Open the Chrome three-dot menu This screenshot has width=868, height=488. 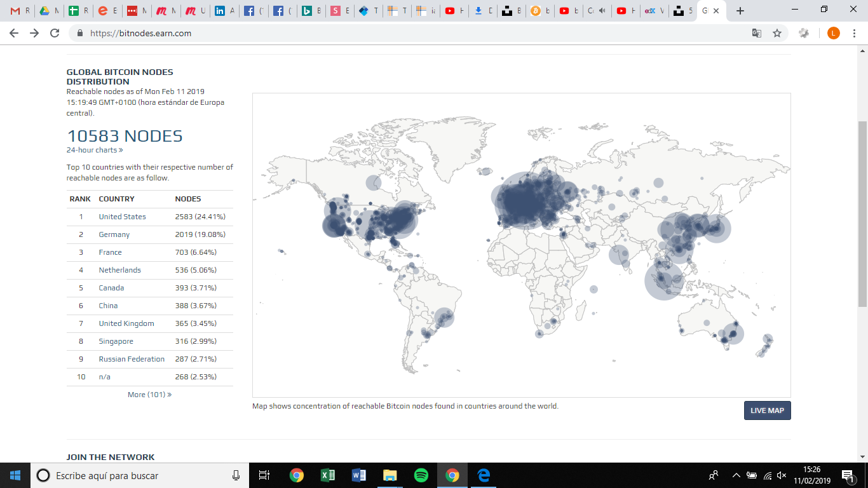tap(855, 33)
